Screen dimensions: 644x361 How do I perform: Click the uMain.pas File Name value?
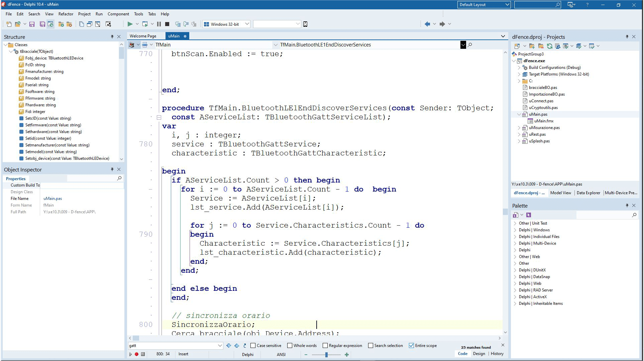tap(52, 199)
